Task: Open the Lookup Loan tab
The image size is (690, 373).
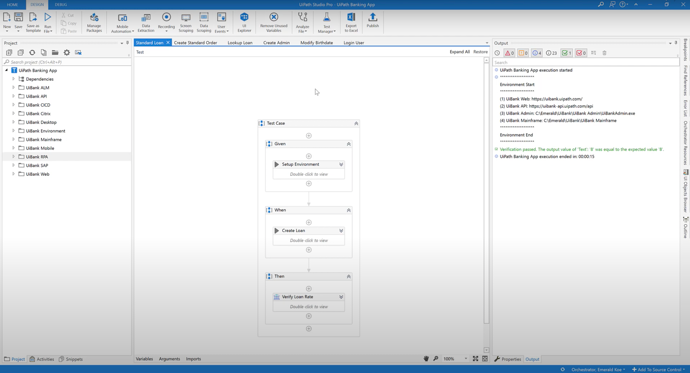Action: (240, 43)
